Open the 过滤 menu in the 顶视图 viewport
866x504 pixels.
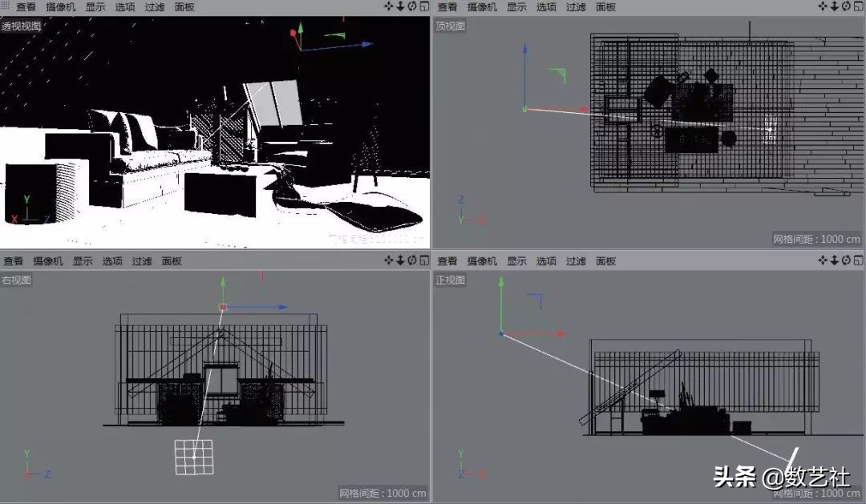(x=575, y=6)
